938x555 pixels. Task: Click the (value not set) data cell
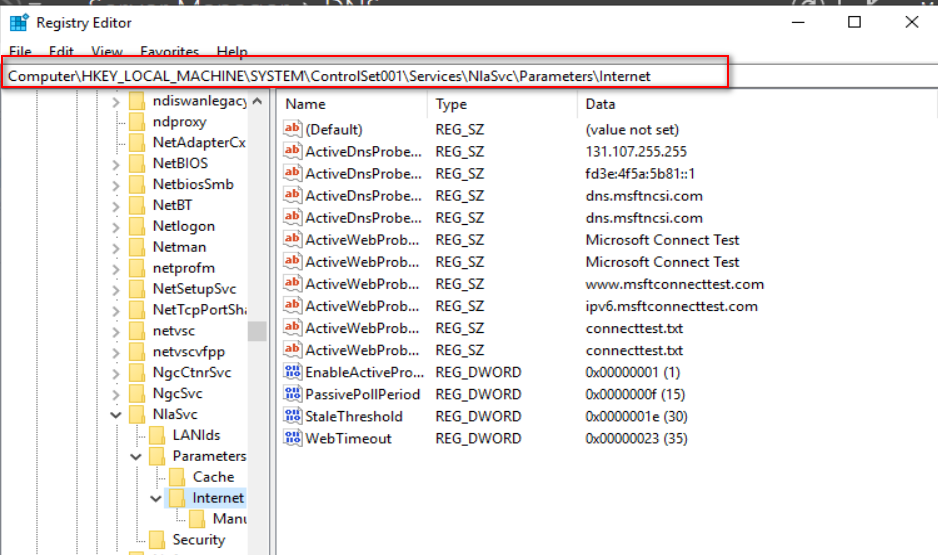click(632, 130)
